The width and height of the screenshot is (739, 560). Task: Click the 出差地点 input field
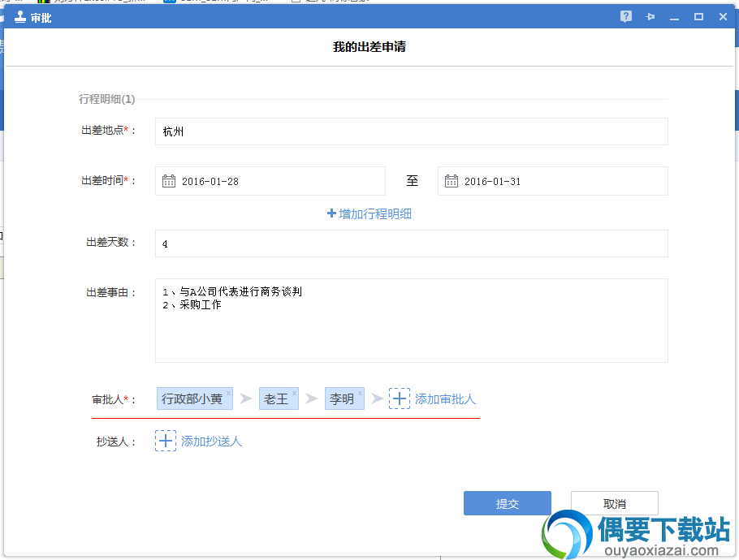pos(412,131)
